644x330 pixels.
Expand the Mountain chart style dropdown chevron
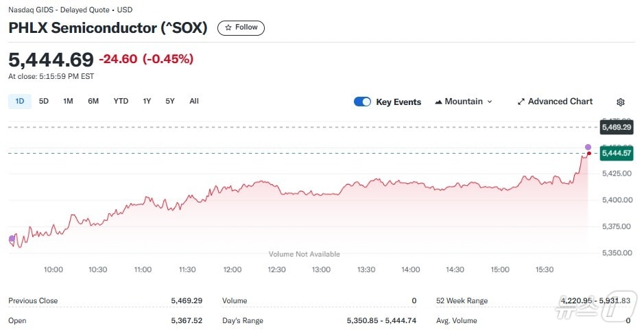click(x=490, y=102)
